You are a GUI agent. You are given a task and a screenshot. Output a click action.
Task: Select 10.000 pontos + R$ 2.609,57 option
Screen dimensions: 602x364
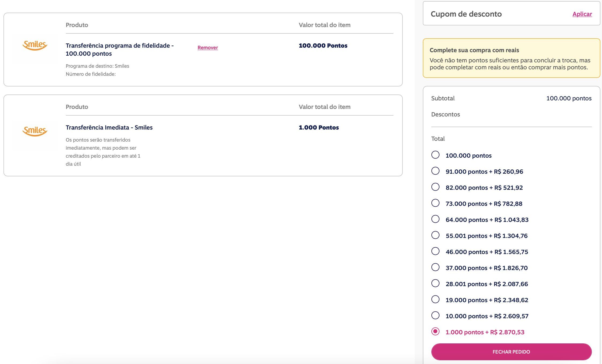pos(435,315)
